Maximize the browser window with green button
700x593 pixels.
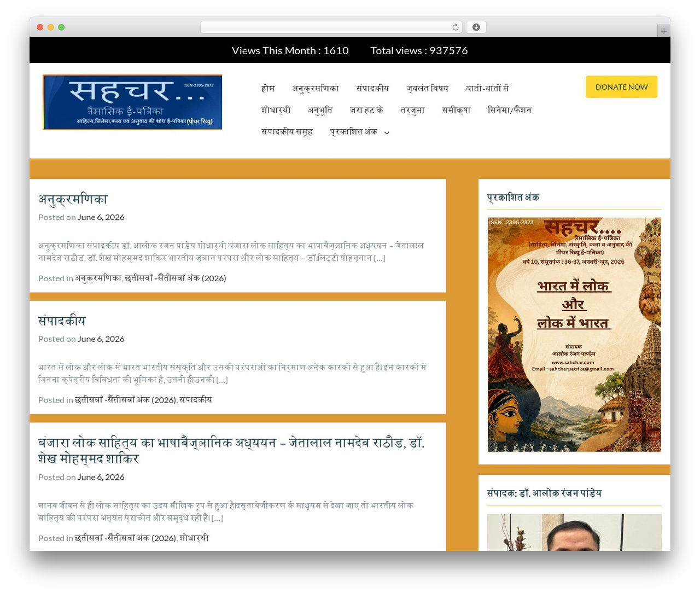tap(61, 27)
